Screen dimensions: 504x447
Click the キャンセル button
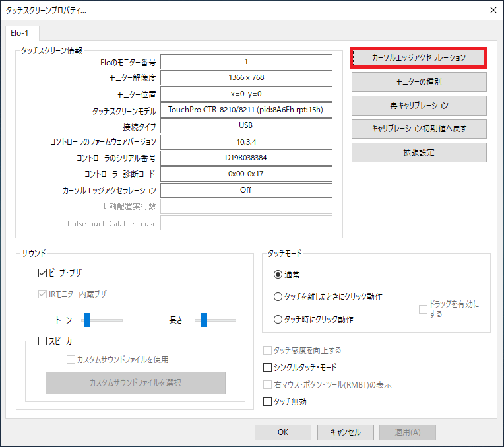coord(344,432)
